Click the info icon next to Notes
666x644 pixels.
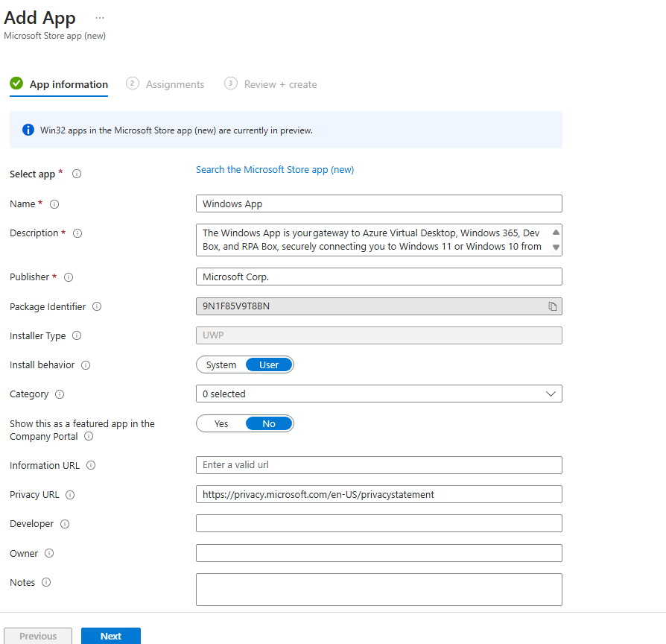coord(46,582)
